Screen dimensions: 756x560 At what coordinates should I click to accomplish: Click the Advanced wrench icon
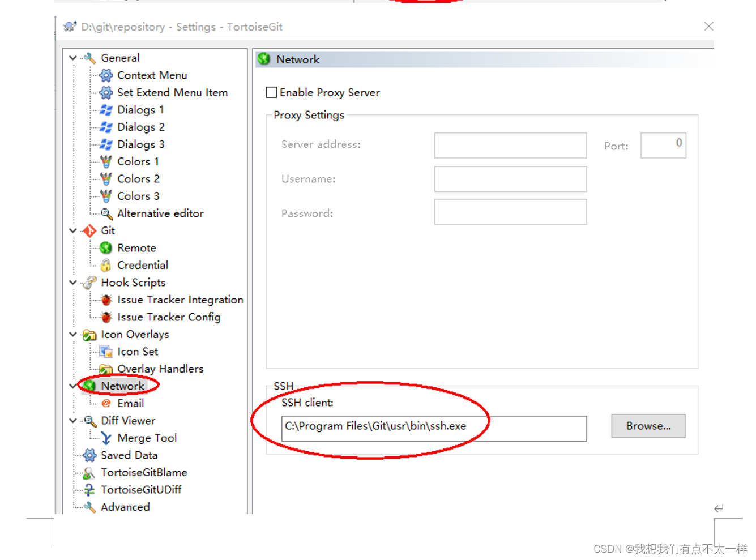point(89,507)
